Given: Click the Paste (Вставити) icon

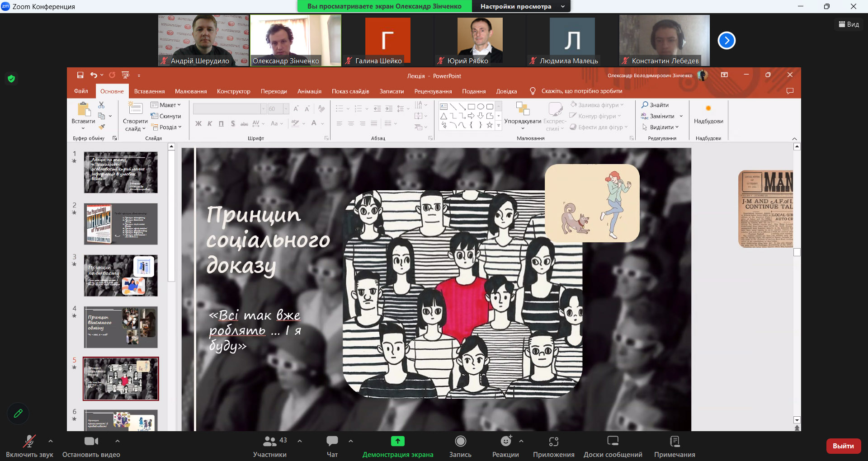Looking at the screenshot, I should coord(83,109).
